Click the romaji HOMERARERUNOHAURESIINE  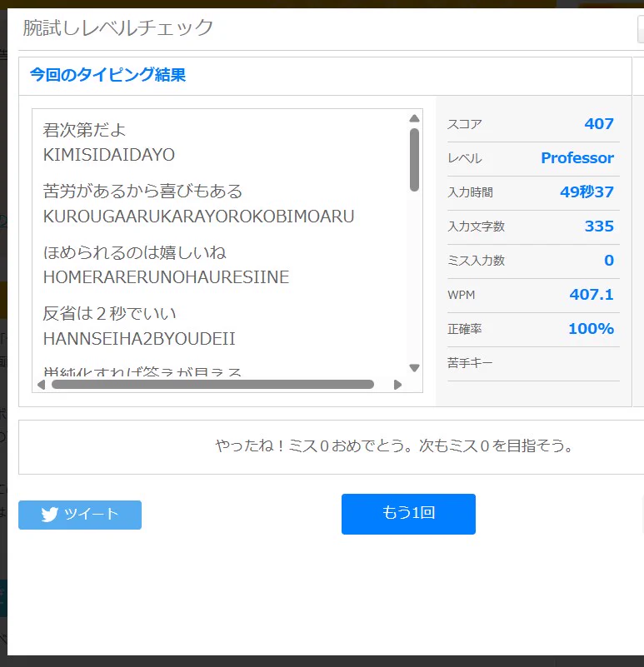[x=166, y=277]
